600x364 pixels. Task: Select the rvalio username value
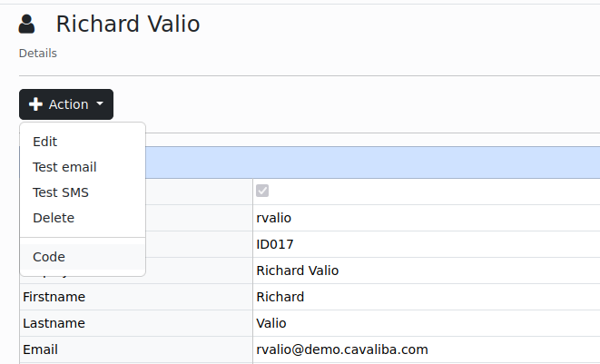[x=274, y=218]
